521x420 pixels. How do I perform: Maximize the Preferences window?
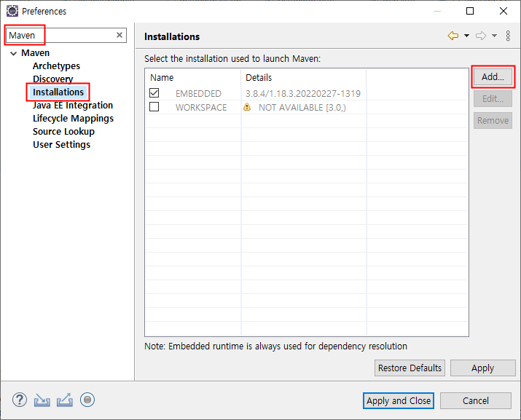click(470, 11)
